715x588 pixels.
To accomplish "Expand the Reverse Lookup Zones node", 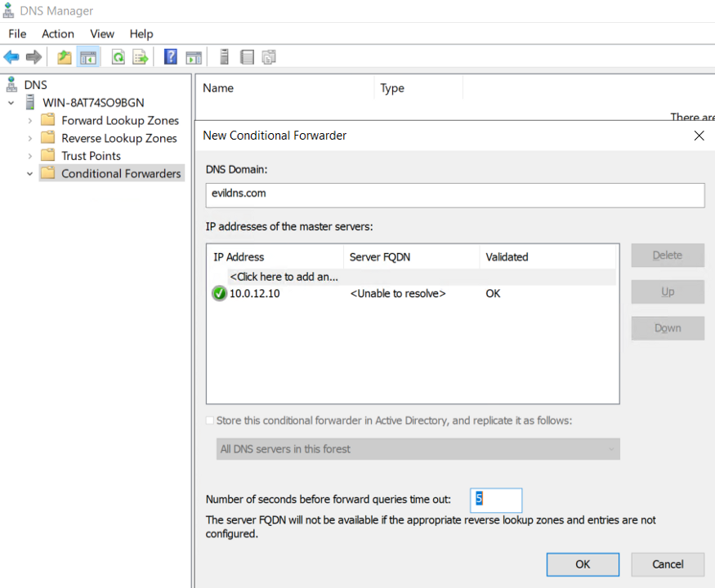I will coord(30,138).
